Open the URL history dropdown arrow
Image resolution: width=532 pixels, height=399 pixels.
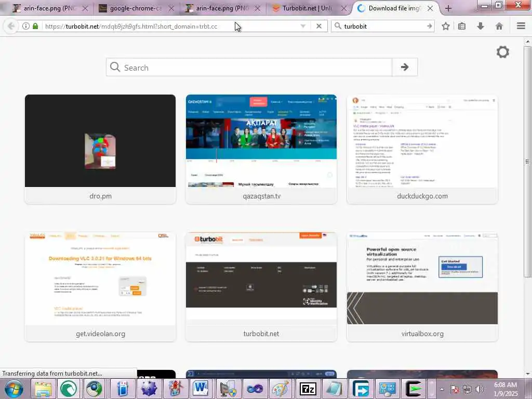click(303, 26)
